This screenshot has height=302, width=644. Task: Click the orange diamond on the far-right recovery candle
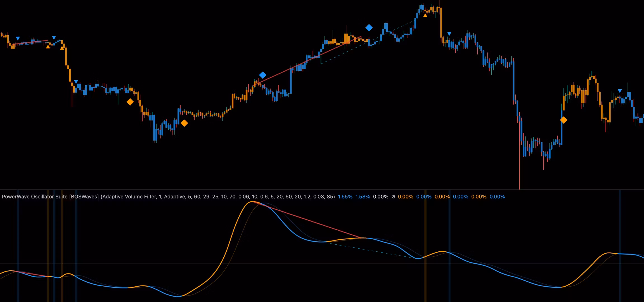point(563,120)
